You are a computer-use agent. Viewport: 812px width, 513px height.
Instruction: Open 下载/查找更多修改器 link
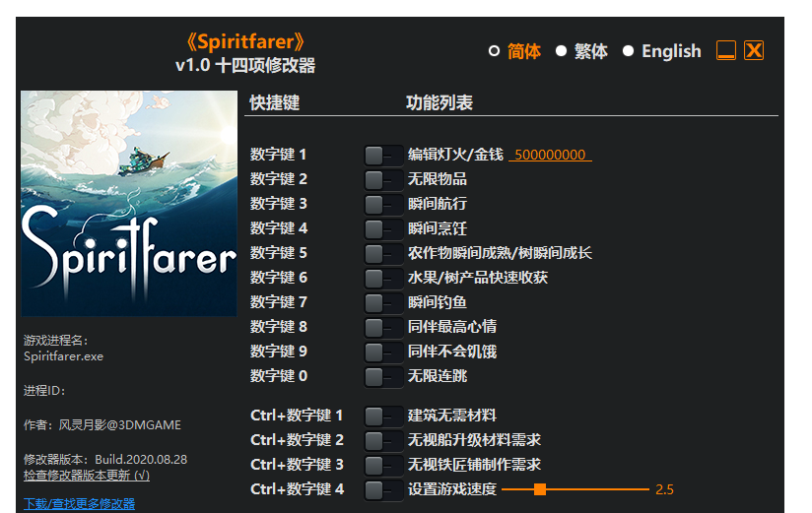click(x=79, y=504)
